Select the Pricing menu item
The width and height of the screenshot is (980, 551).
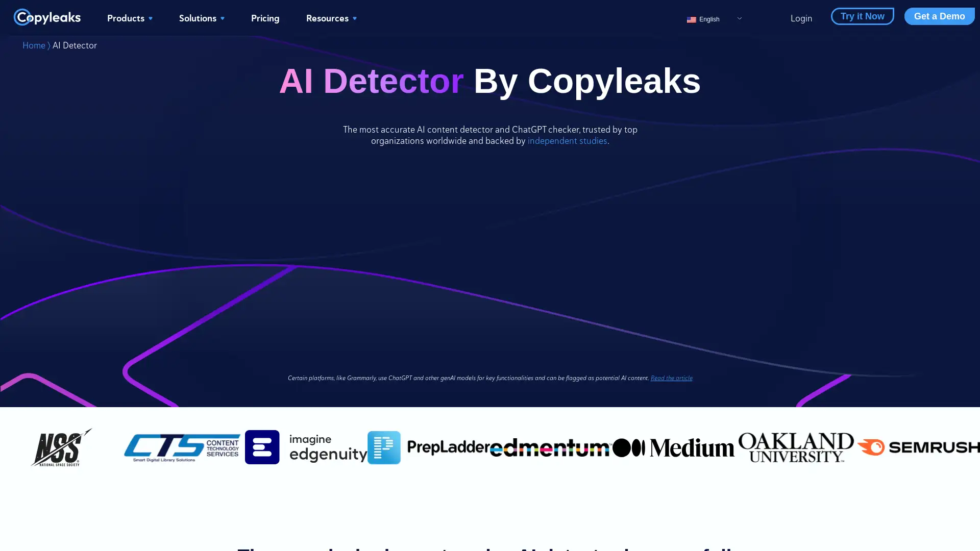(x=265, y=18)
